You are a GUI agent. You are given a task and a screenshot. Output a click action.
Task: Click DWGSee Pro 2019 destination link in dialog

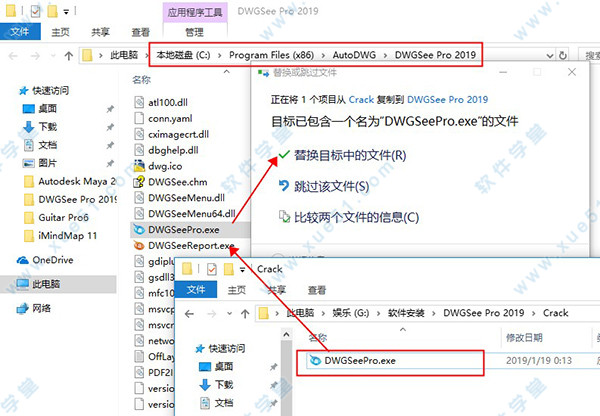point(447,100)
